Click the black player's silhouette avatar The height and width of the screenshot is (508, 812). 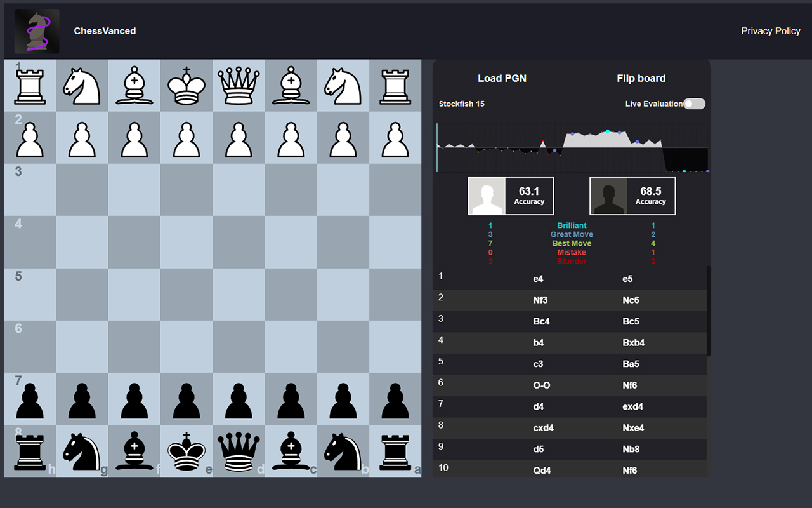click(608, 196)
